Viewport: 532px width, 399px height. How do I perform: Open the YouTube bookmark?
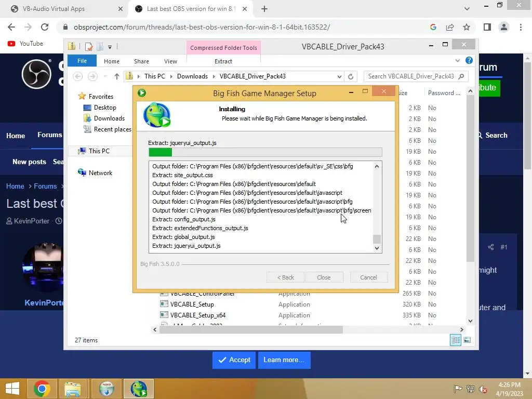(x=25, y=44)
